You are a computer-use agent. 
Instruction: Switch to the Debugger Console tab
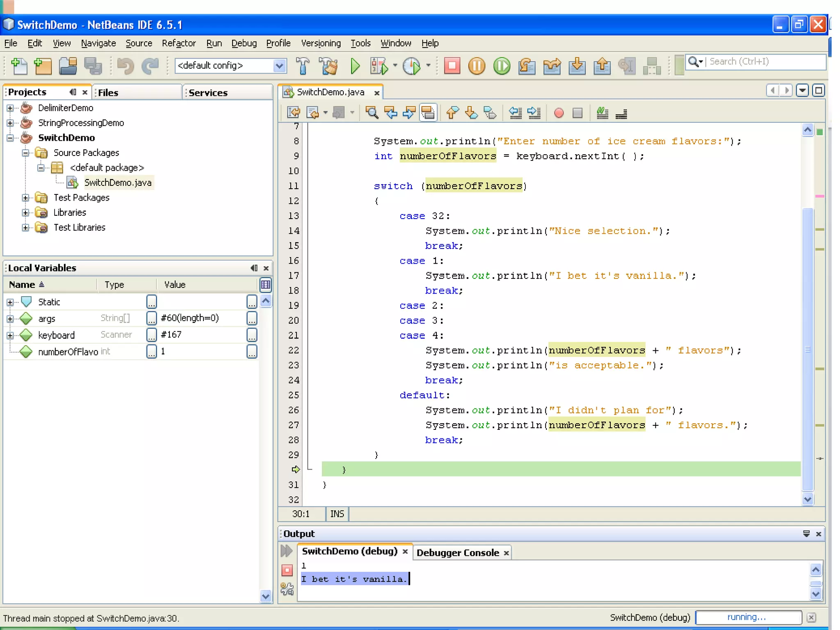[457, 552]
